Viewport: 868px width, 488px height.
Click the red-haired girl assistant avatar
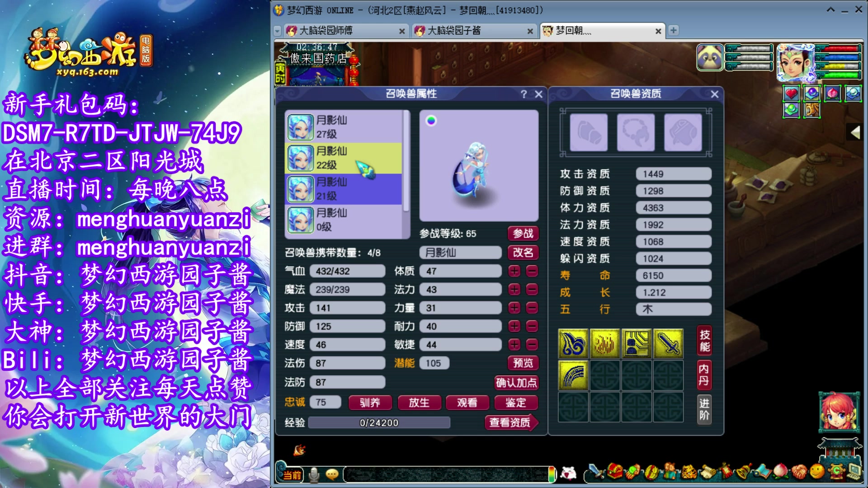coord(839,413)
